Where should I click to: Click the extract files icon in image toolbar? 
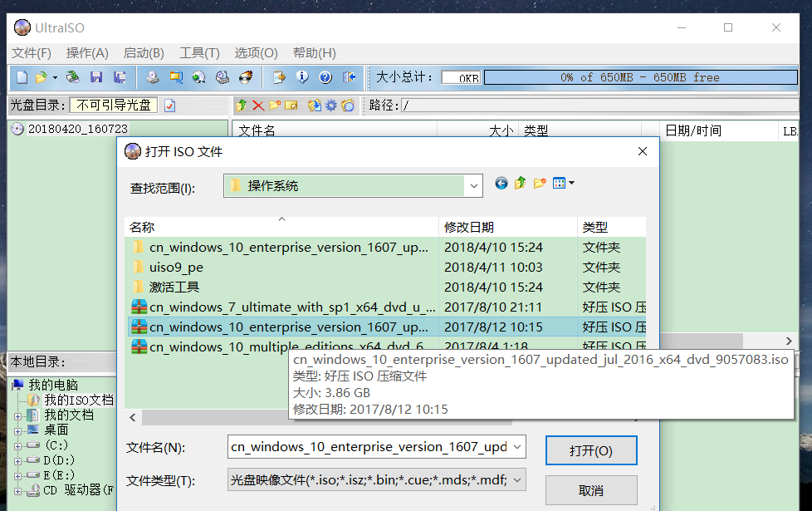pos(315,106)
